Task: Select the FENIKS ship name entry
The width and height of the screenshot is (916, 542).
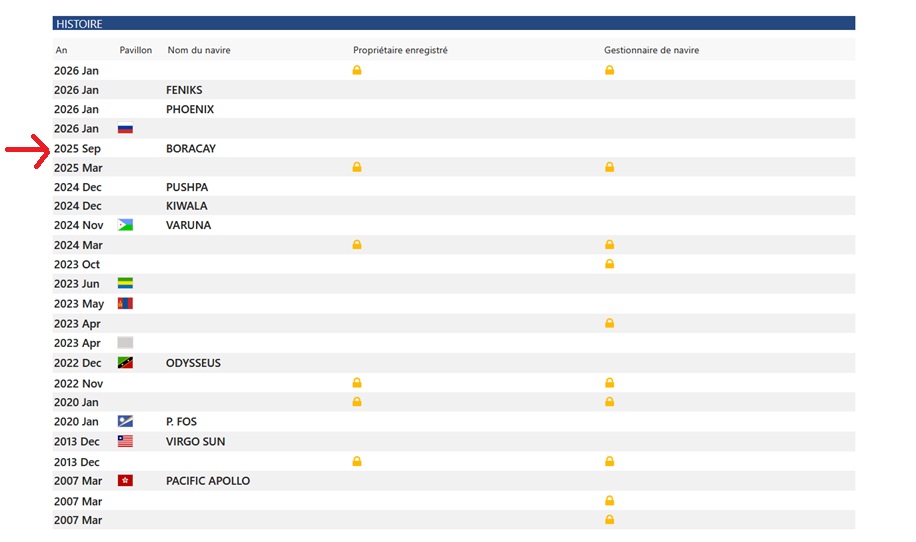Action: (184, 90)
